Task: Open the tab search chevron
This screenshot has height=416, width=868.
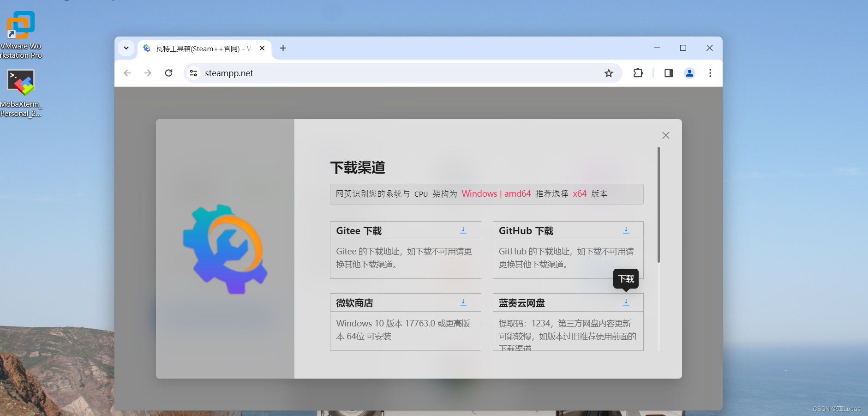Action: (x=126, y=48)
